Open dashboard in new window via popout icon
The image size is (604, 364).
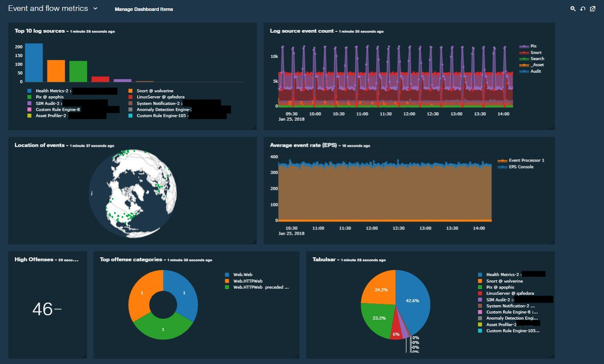593,9
